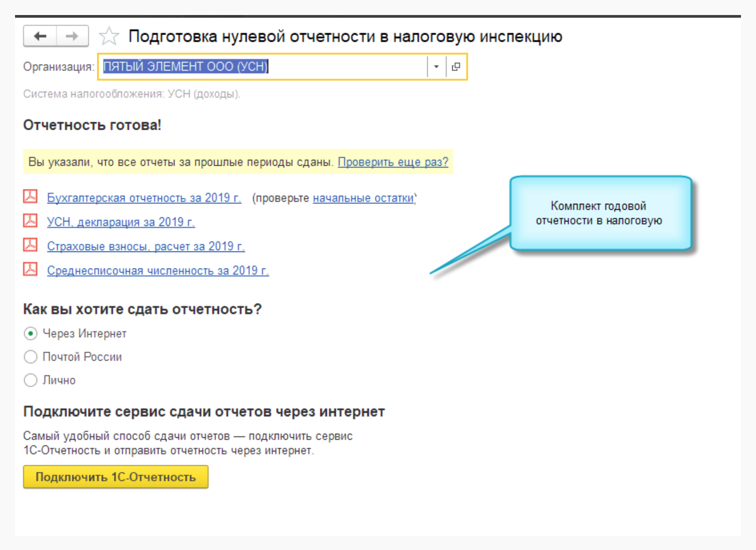Click PDF icon beside Бухгалтерская отчетность
The image size is (756, 550).
(x=31, y=196)
